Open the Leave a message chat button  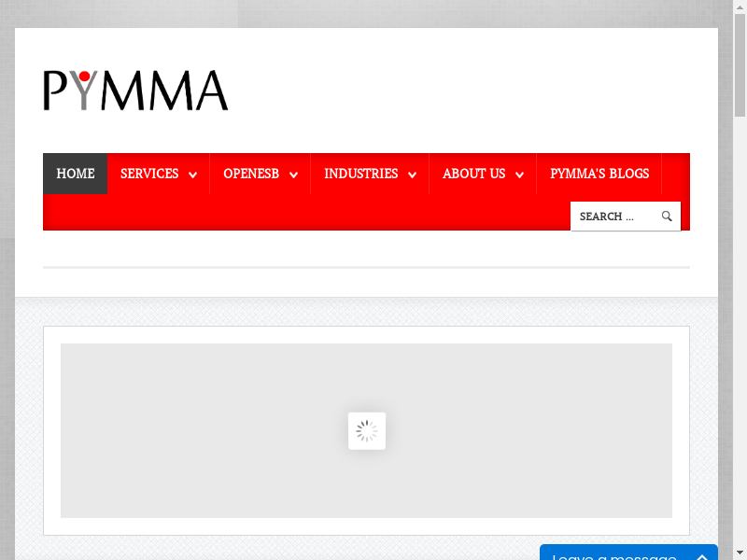[613, 554]
